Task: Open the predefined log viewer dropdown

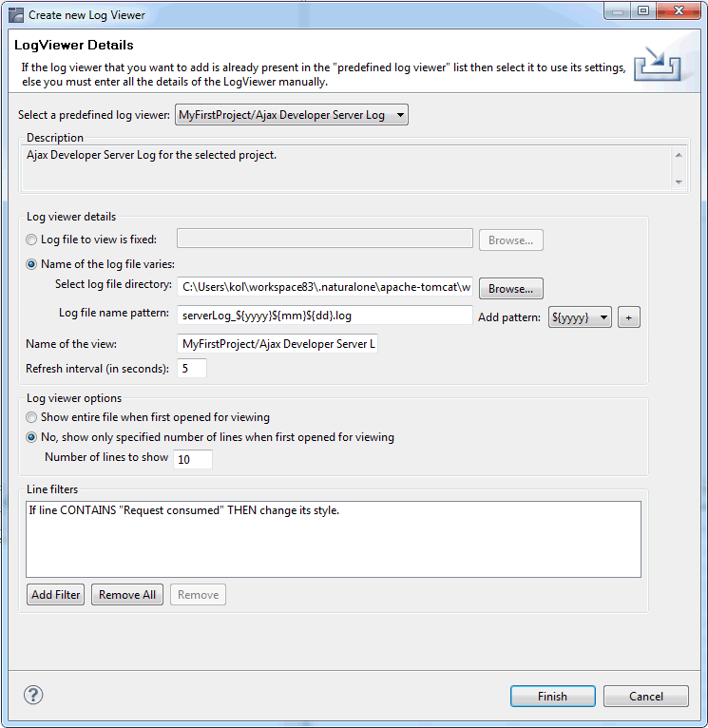Action: (292, 115)
